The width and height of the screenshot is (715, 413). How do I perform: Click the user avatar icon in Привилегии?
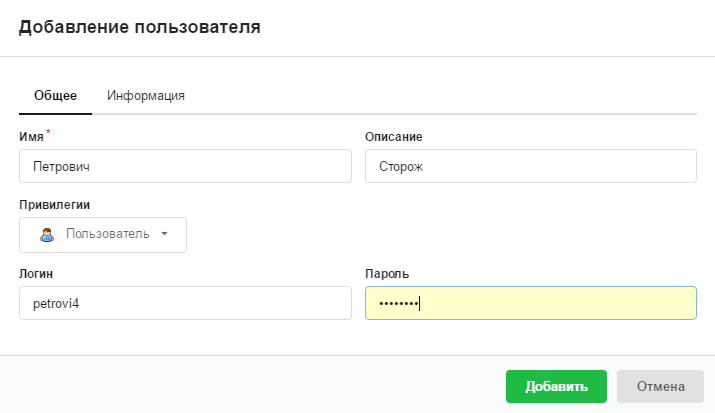tap(46, 234)
